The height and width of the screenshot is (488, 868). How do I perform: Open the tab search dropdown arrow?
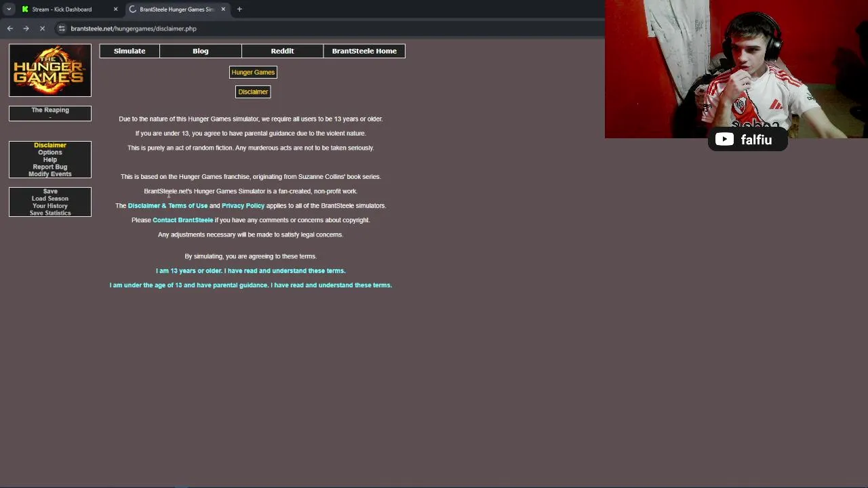[9, 9]
